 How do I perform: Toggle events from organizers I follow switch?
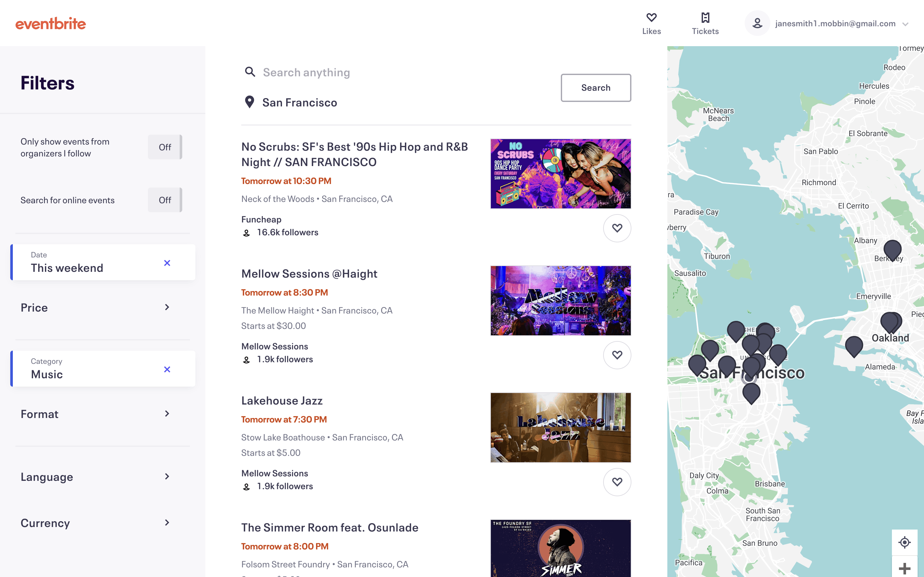coord(165,147)
